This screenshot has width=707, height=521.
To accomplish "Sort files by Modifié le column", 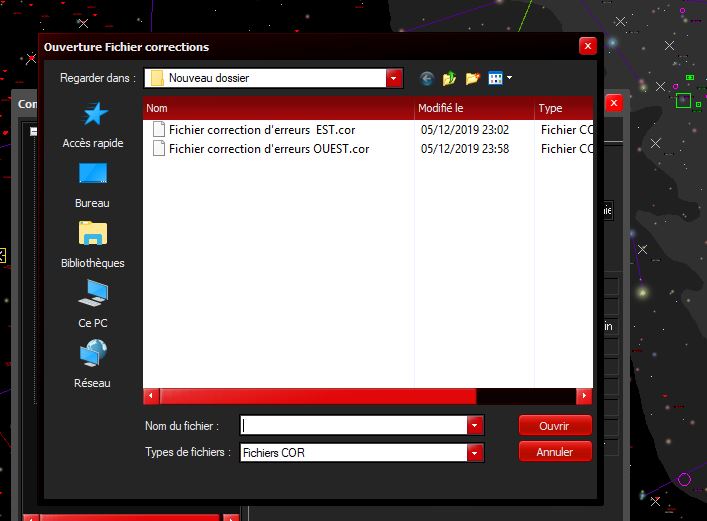I will (x=474, y=108).
